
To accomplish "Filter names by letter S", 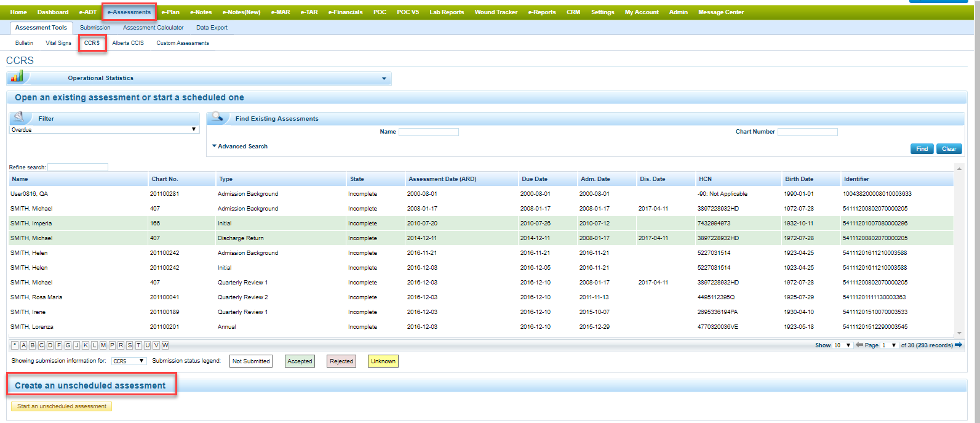I will pyautogui.click(x=129, y=345).
